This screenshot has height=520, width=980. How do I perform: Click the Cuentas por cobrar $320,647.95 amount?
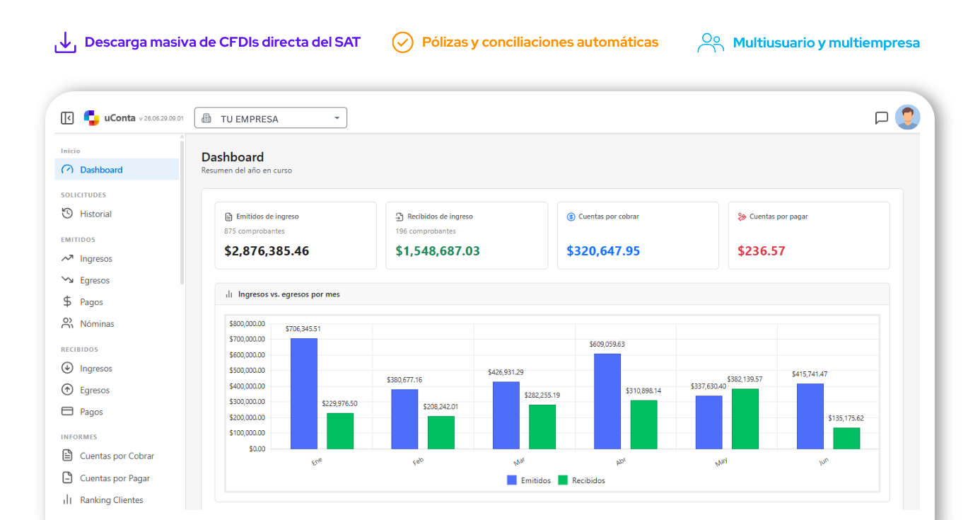[x=603, y=250]
